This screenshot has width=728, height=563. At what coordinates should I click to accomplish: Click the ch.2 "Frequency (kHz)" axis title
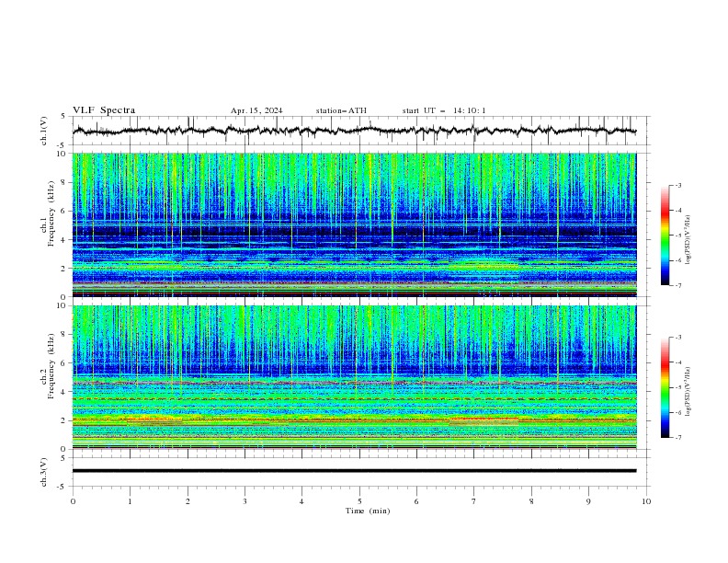point(51,366)
